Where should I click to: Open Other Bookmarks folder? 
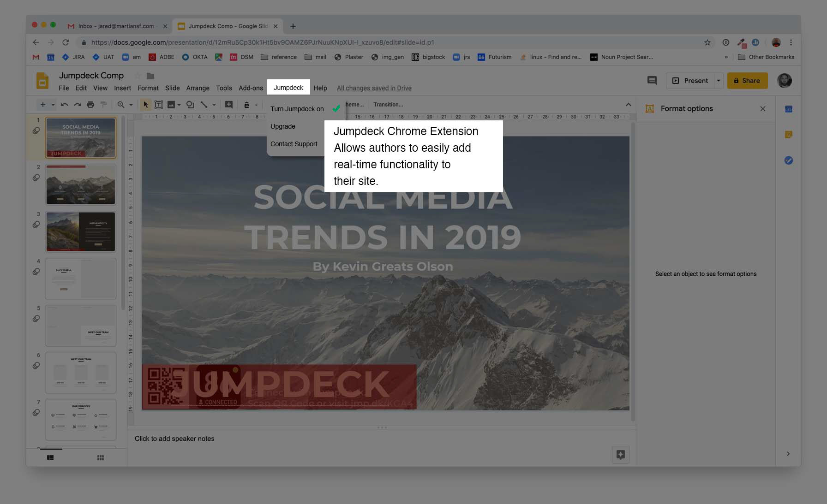pos(766,57)
